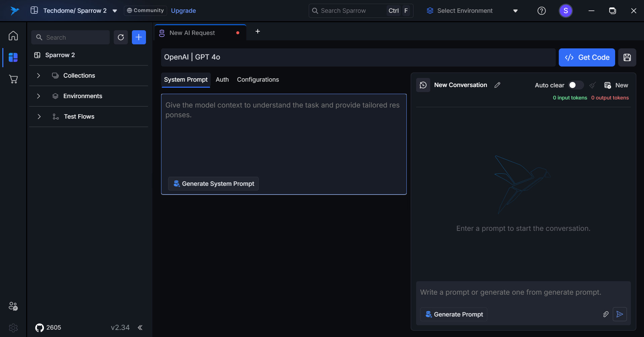Switch to the Auth tab
This screenshot has width=644, height=337.
222,80
